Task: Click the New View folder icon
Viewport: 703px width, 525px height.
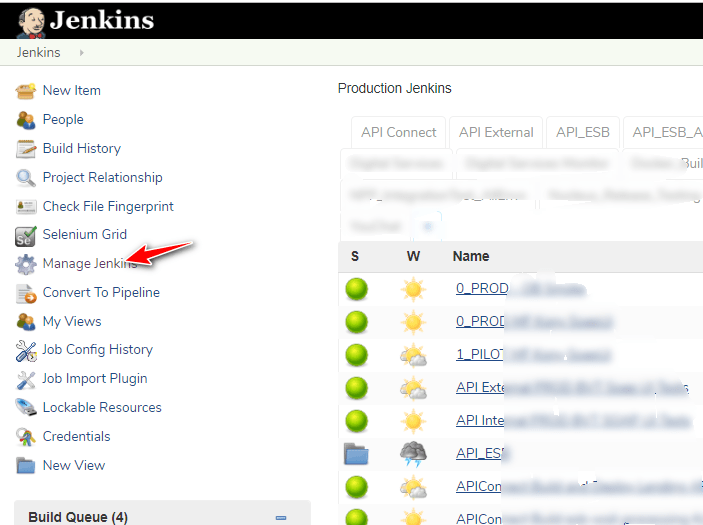Action: (x=26, y=466)
